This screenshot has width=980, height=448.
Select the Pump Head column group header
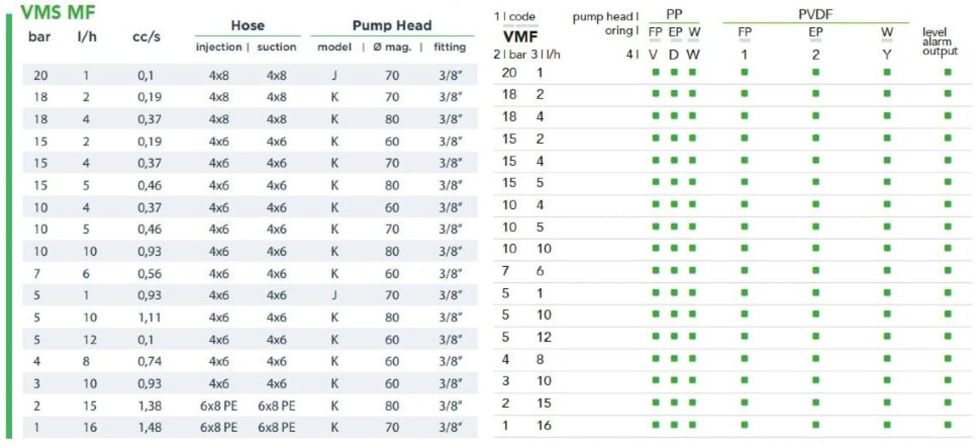[392, 26]
